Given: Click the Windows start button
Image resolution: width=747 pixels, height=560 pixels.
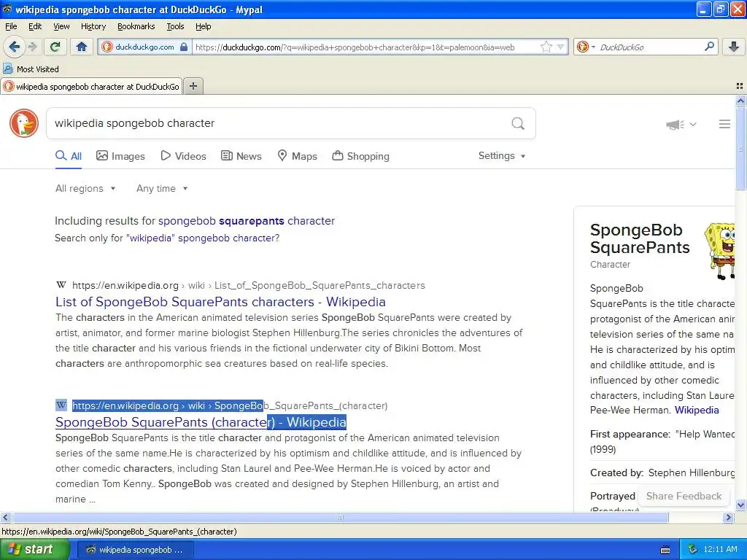Looking at the screenshot, I should pos(34,550).
